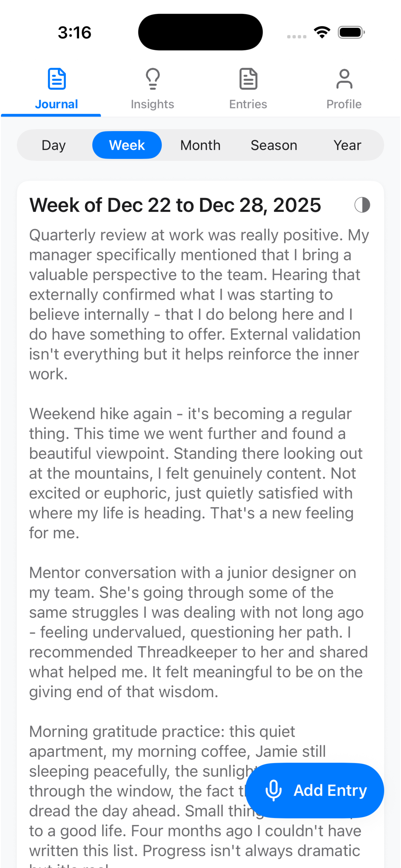Select the Weekend hike entry text
The image size is (401, 868).
click(195, 473)
